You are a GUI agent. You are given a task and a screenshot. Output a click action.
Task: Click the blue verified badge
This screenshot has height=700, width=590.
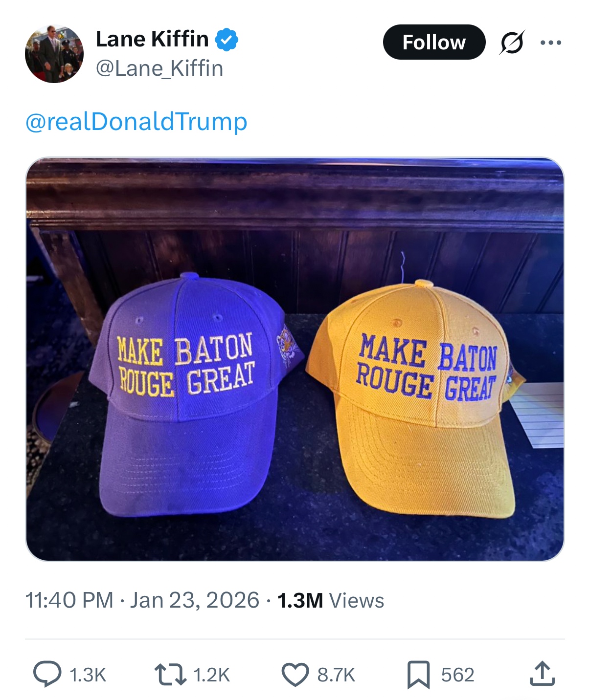[x=227, y=40]
